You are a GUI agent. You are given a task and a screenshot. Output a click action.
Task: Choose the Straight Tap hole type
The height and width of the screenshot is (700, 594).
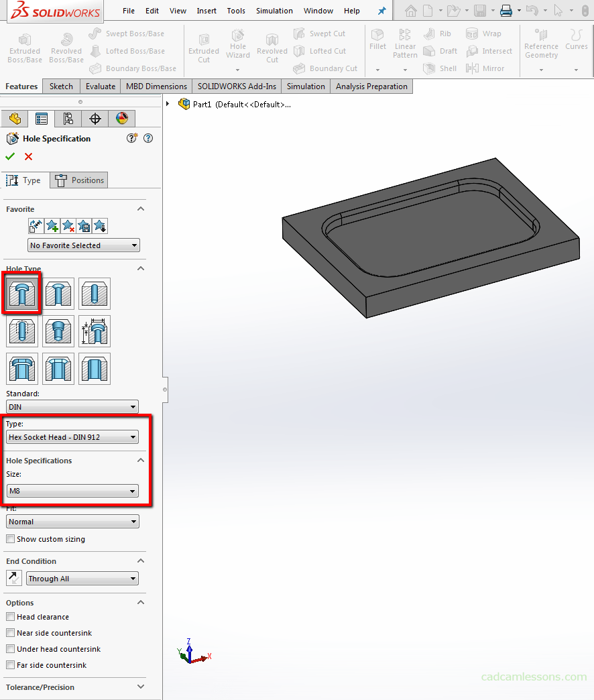(21, 331)
